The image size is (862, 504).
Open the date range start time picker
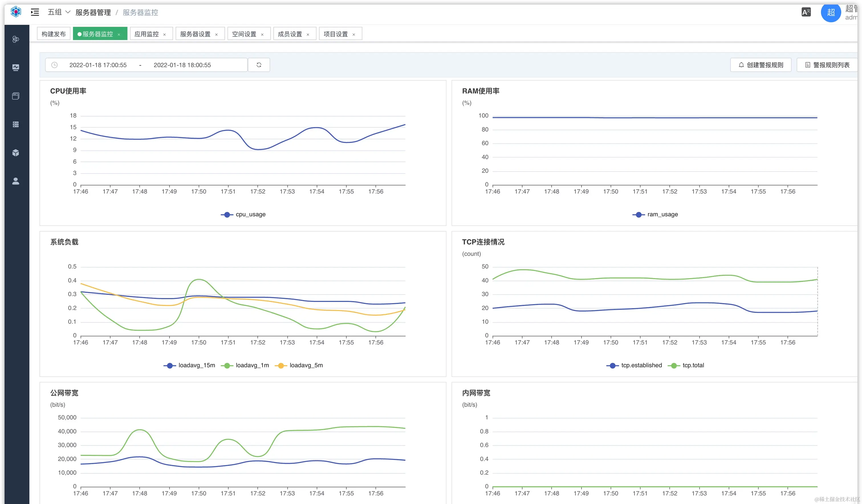[98, 65]
